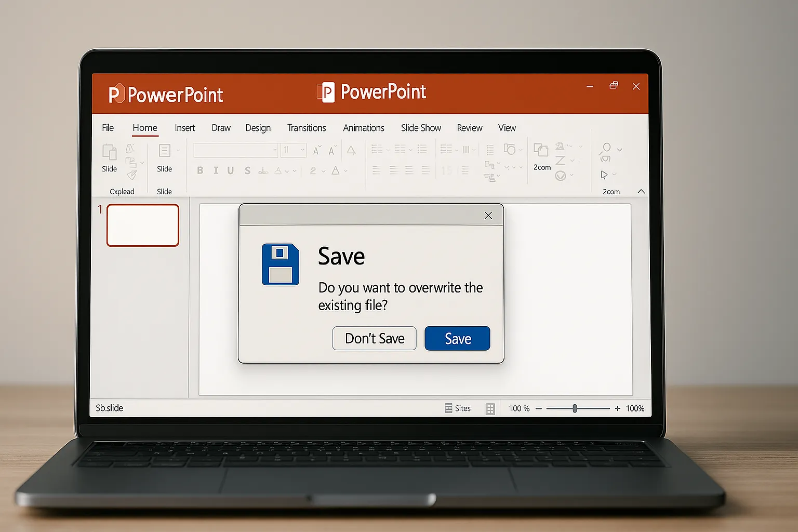Image resolution: width=798 pixels, height=532 pixels.
Task: Click the decrease font size icon
Action: (x=333, y=150)
